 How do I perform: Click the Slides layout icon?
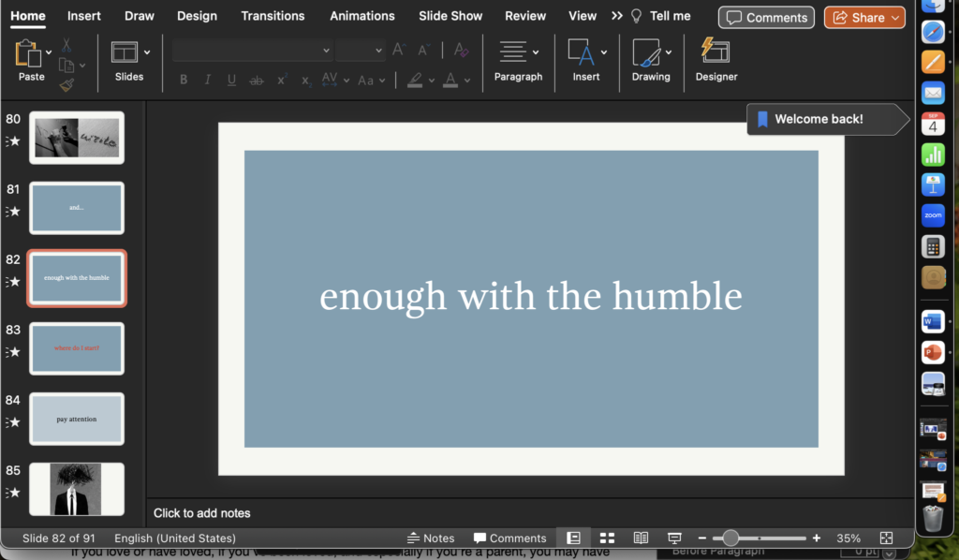125,52
